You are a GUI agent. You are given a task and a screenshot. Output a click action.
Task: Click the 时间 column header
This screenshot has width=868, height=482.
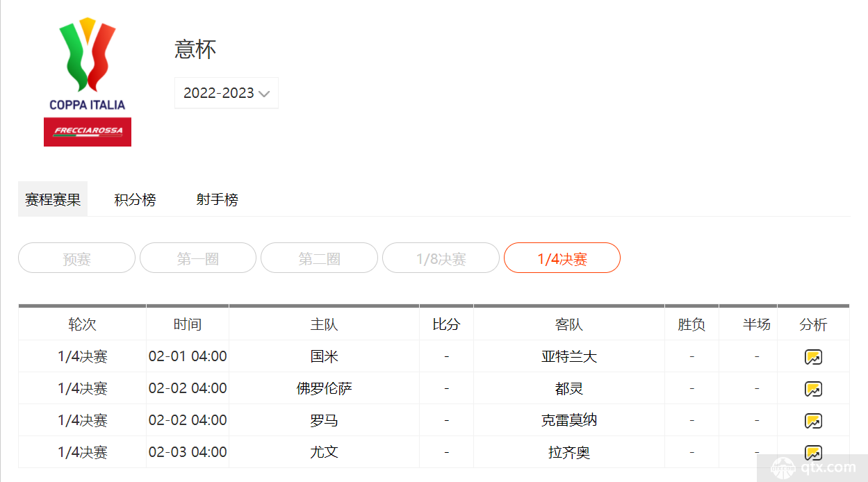coord(188,324)
